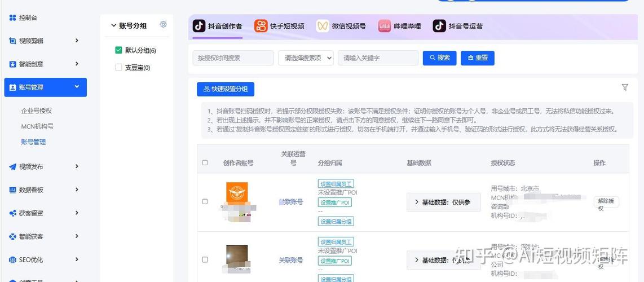The image size is (644, 282).
Task: Click the 授权状态 column header
Action: tap(502, 163)
